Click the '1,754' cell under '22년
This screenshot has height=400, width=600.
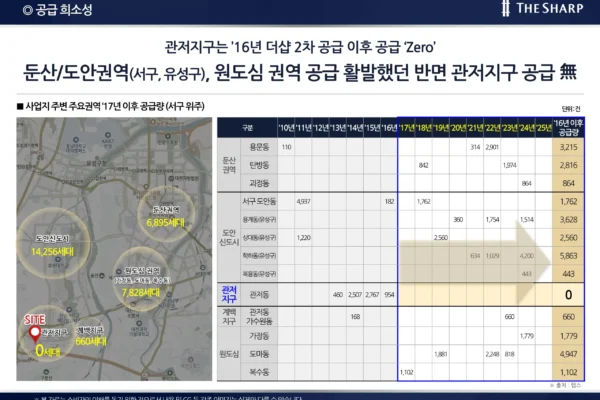pyautogui.click(x=492, y=219)
